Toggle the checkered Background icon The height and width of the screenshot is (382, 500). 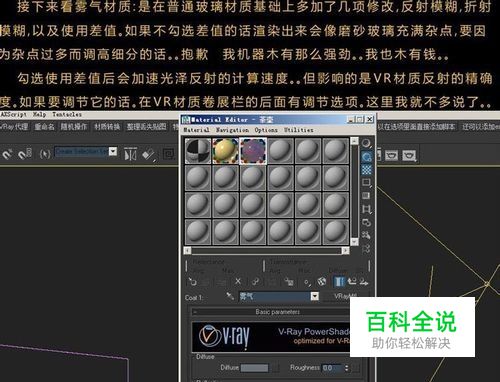click(x=366, y=170)
